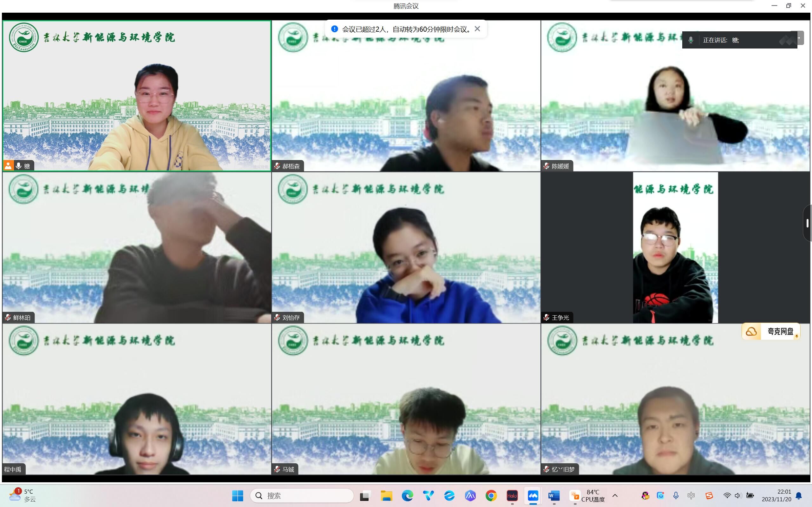812x507 pixels.
Task: Close the 60分钟限时会议 notification banner
Action: (477, 29)
